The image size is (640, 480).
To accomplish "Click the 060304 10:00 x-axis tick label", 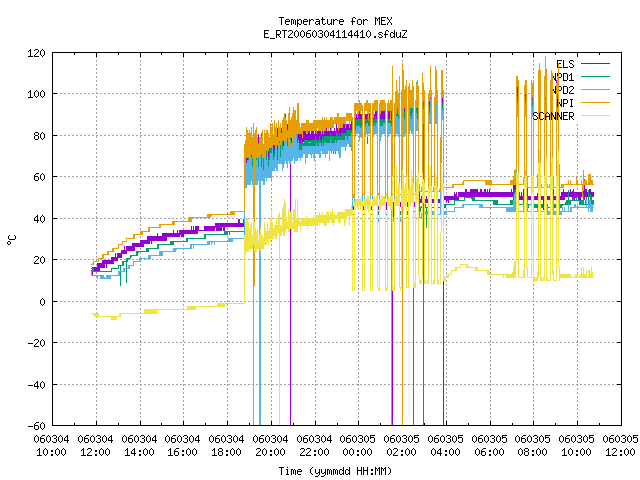I will [51, 446].
